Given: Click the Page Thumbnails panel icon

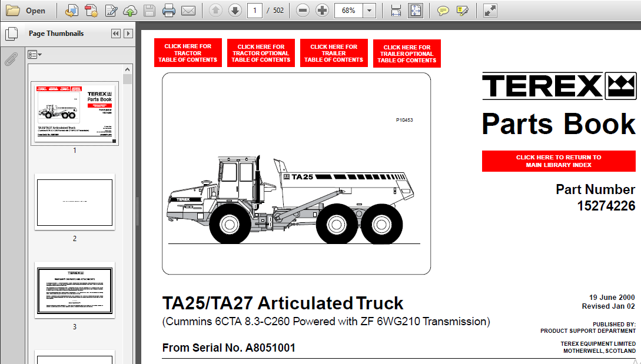Looking at the screenshot, I should point(11,34).
